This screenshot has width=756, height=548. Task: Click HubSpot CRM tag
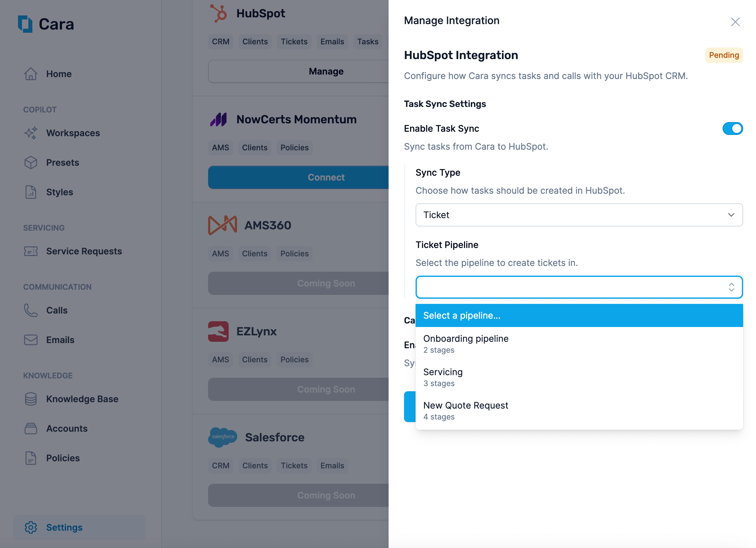click(221, 42)
